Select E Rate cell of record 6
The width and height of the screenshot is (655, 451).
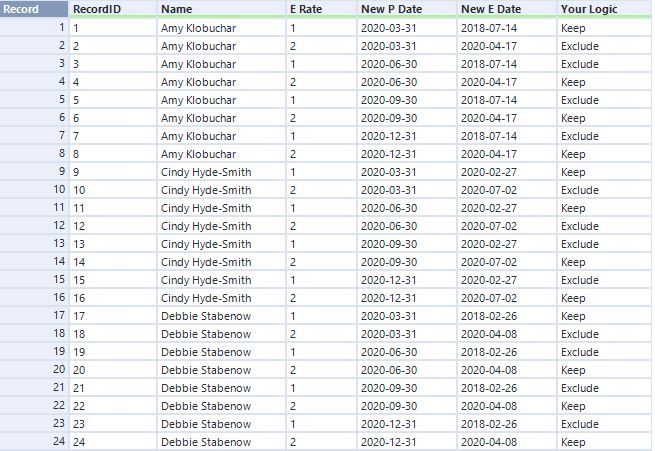pos(322,118)
